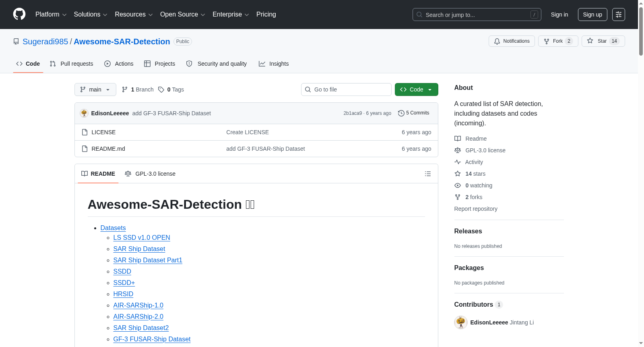Viewport: 644px width, 347px height.
Task: Fork this repository
Action: 558,41
